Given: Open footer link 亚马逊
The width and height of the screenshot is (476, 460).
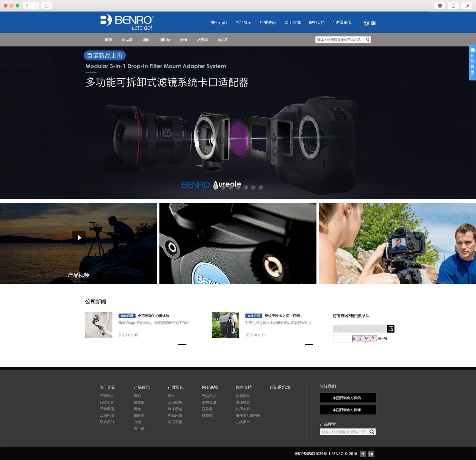Looking at the screenshot, I should (207, 409).
